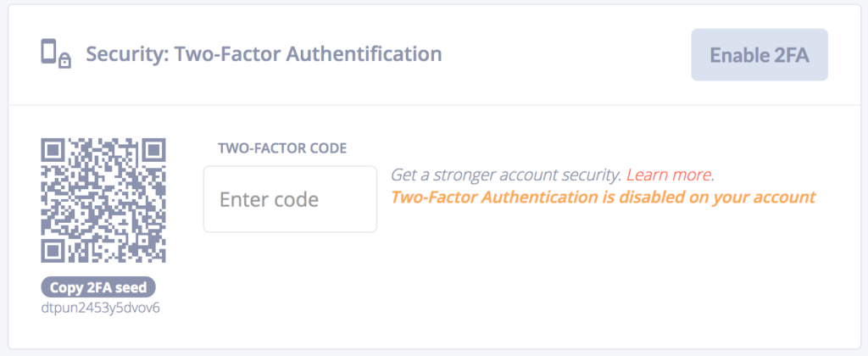Click the TWO-FACTOR CODE field label
The image size is (868, 356).
(282, 148)
